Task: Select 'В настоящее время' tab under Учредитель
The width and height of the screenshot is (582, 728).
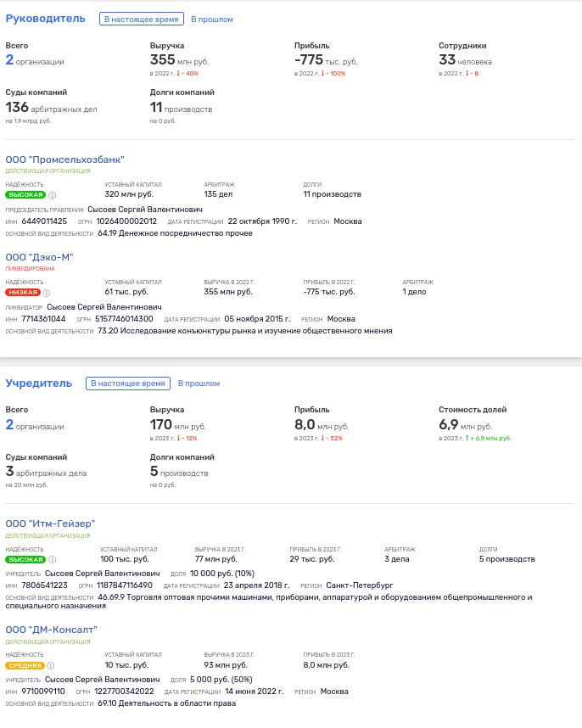Action: 128,384
